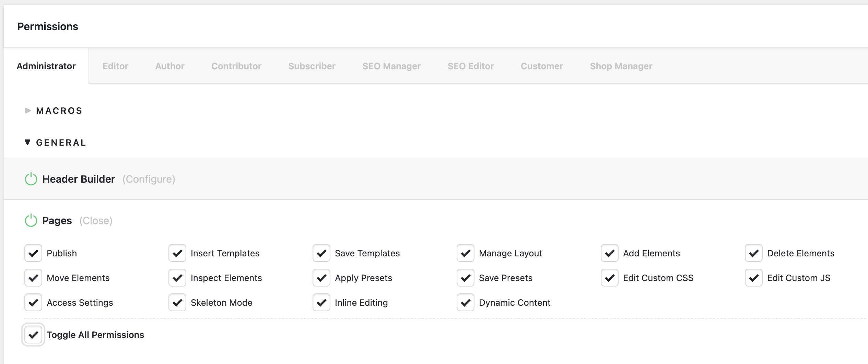Disable the Skeleton Mode checkbox

pos(177,303)
